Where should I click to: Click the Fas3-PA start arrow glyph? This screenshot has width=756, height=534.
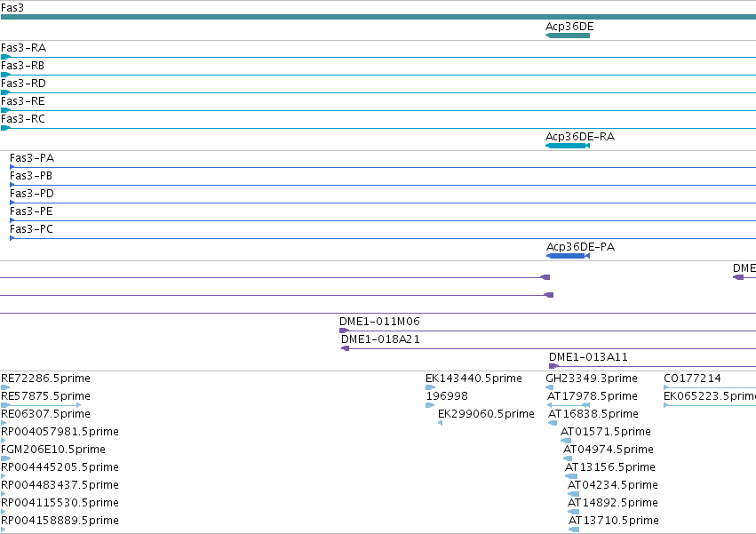[x=12, y=167]
